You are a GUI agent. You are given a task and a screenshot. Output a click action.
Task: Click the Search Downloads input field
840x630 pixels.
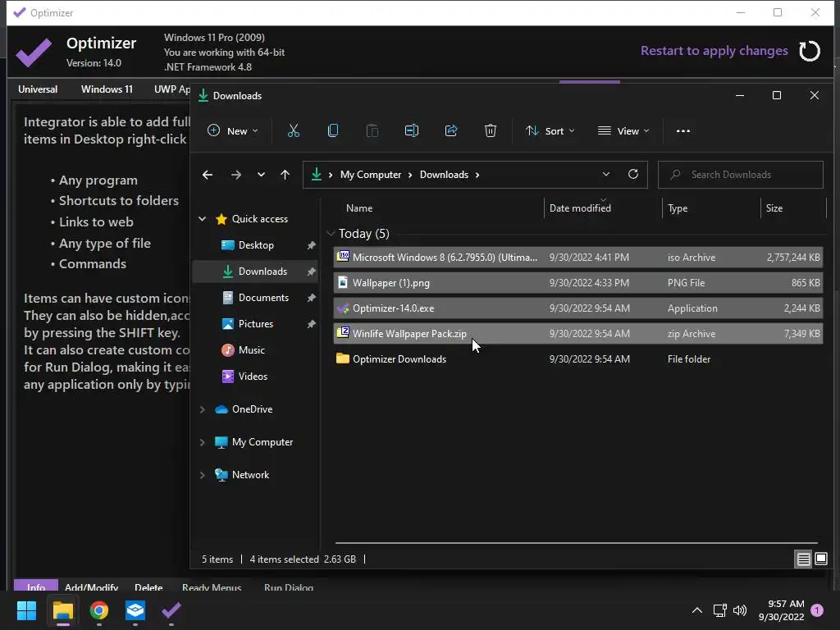pyautogui.click(x=741, y=175)
